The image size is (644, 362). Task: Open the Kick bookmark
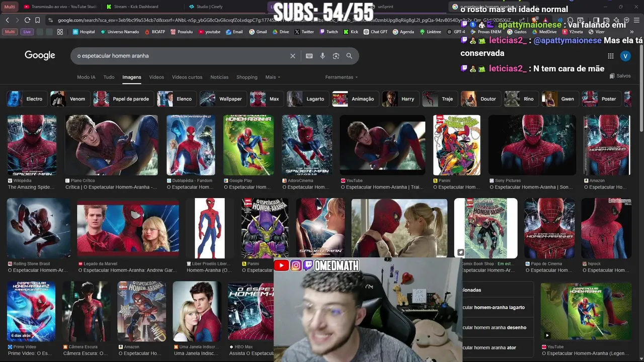pyautogui.click(x=351, y=32)
